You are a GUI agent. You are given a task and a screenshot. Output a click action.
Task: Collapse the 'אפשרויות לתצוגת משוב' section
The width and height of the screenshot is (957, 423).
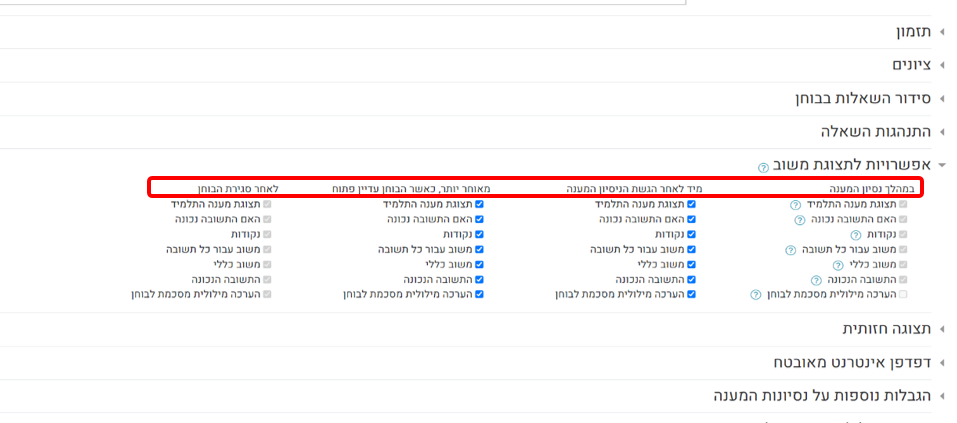[851, 165]
